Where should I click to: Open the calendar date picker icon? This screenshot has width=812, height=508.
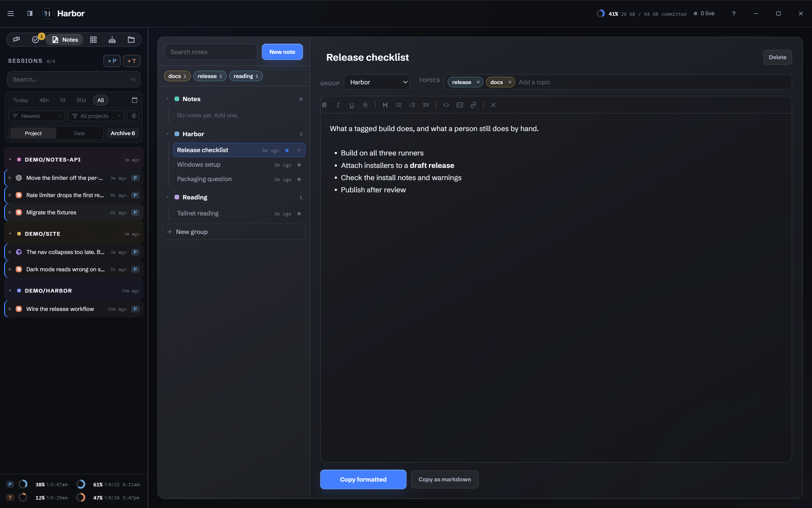pos(135,100)
